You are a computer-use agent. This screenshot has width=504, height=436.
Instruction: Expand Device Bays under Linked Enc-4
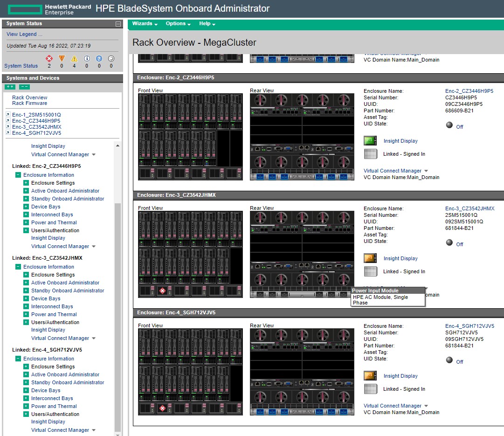pos(26,390)
